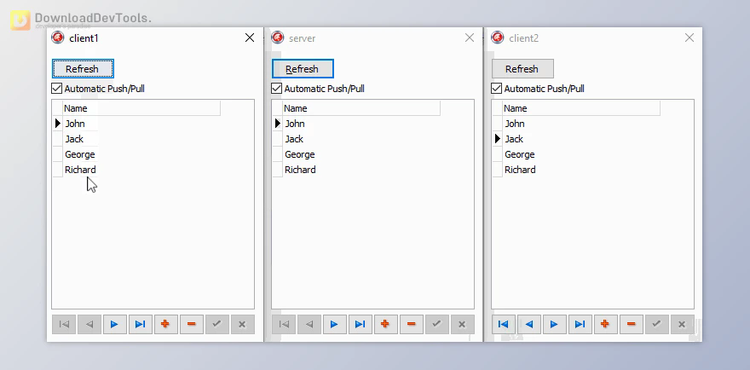Viewport: 750px width, 370px height.
Task: Delete current record in server window
Action: point(411,324)
